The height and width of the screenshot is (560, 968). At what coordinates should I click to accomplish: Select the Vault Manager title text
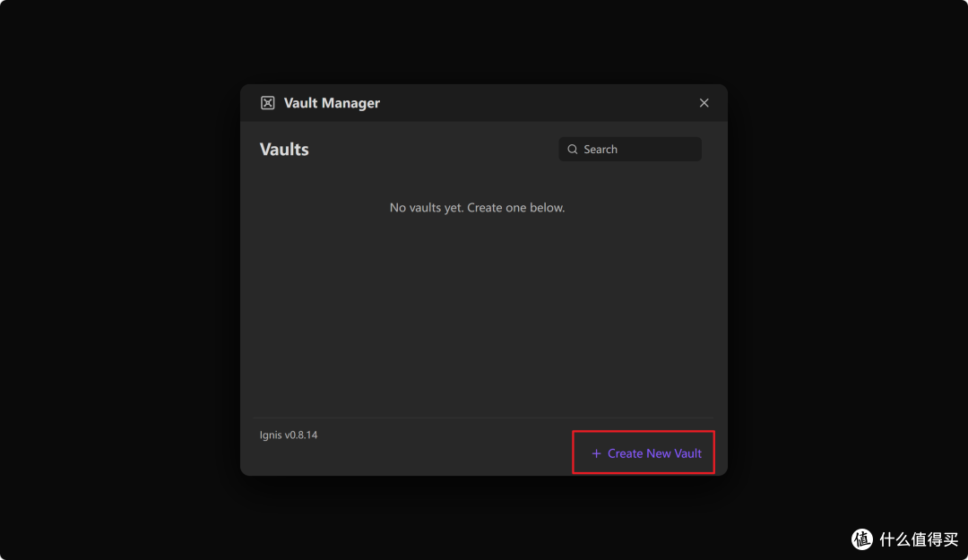pos(332,103)
